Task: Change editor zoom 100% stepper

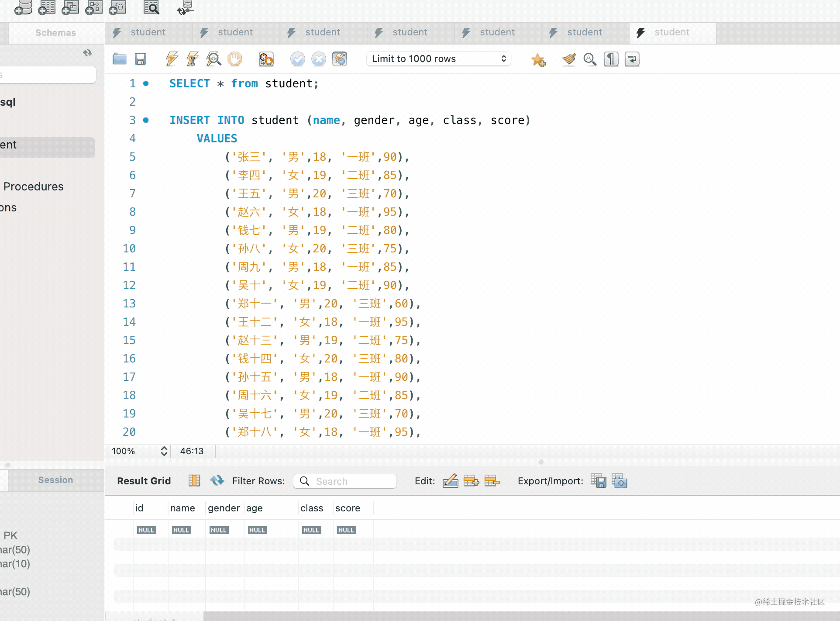Action: click(164, 451)
